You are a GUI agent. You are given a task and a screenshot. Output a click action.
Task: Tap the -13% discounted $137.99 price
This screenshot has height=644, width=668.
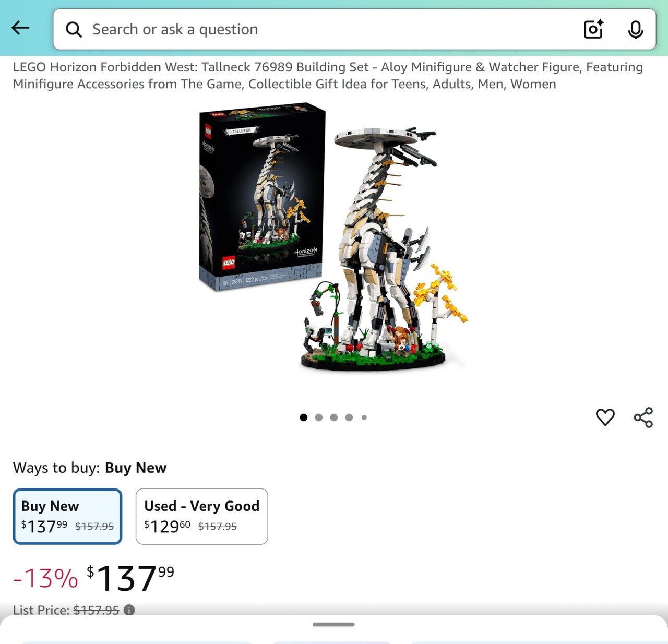(93, 578)
